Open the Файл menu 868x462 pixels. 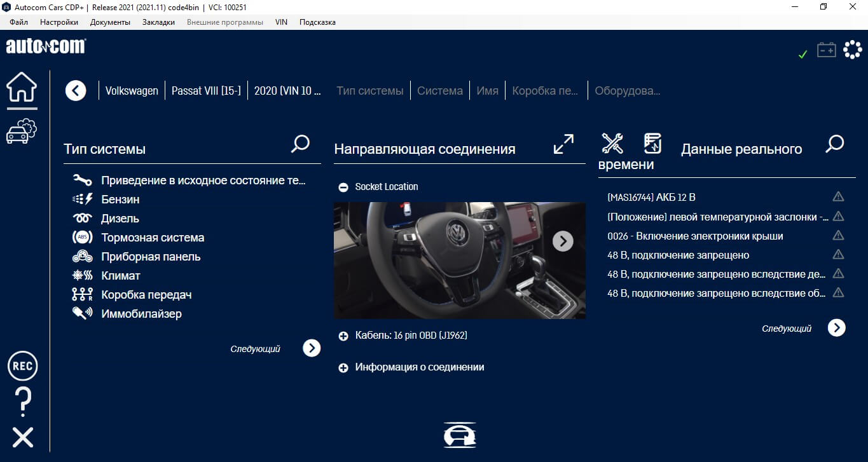[19, 22]
